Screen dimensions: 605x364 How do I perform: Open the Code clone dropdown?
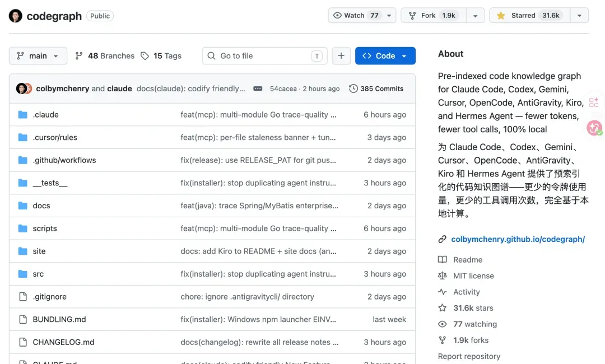(x=385, y=56)
